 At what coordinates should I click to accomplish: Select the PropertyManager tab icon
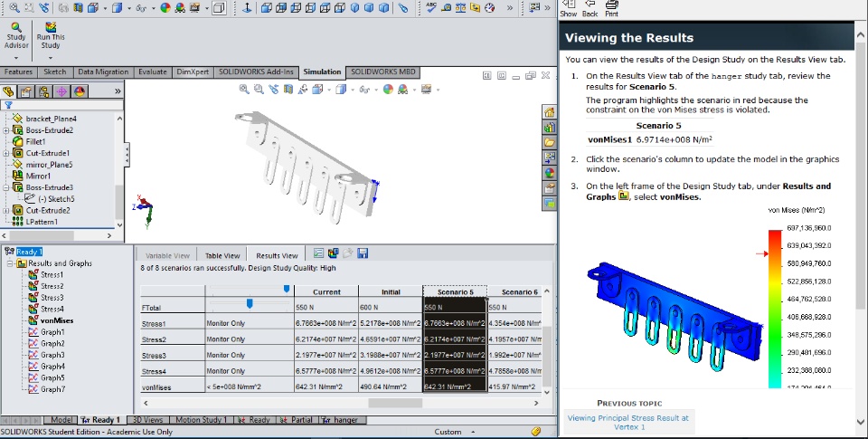click(x=26, y=91)
